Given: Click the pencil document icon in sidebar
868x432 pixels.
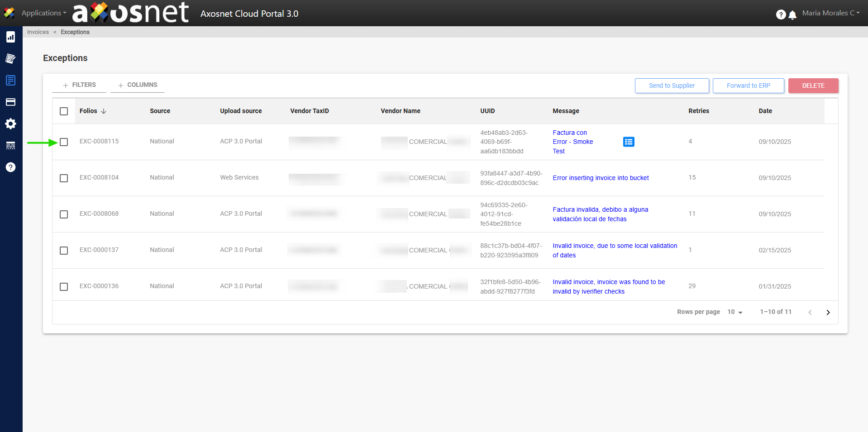Looking at the screenshot, I should tap(10, 58).
